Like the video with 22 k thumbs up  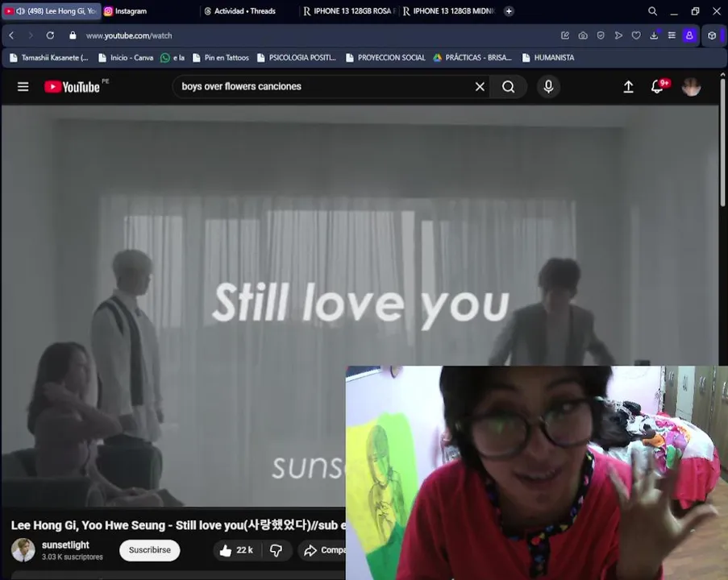(x=237, y=550)
